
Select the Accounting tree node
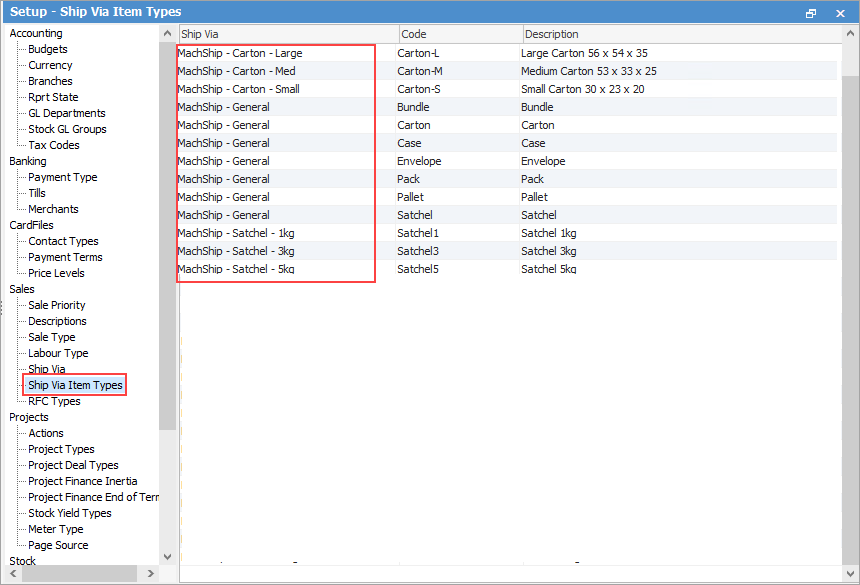36,33
